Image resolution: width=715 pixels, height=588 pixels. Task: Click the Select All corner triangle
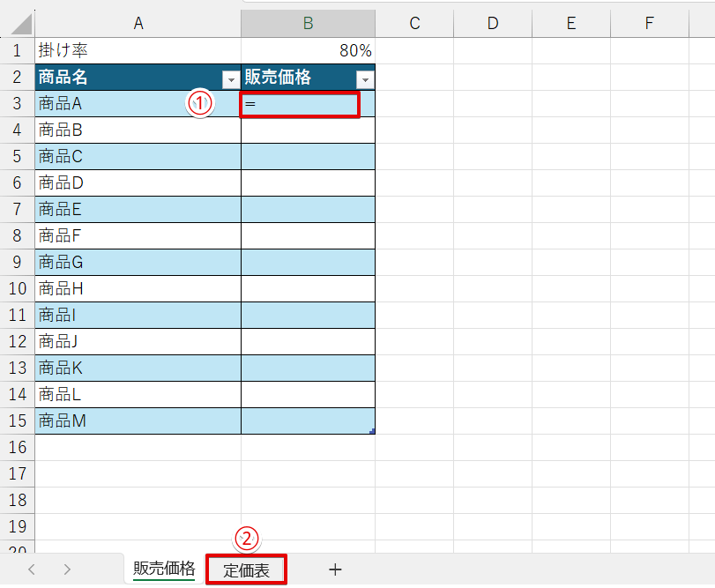(21, 24)
